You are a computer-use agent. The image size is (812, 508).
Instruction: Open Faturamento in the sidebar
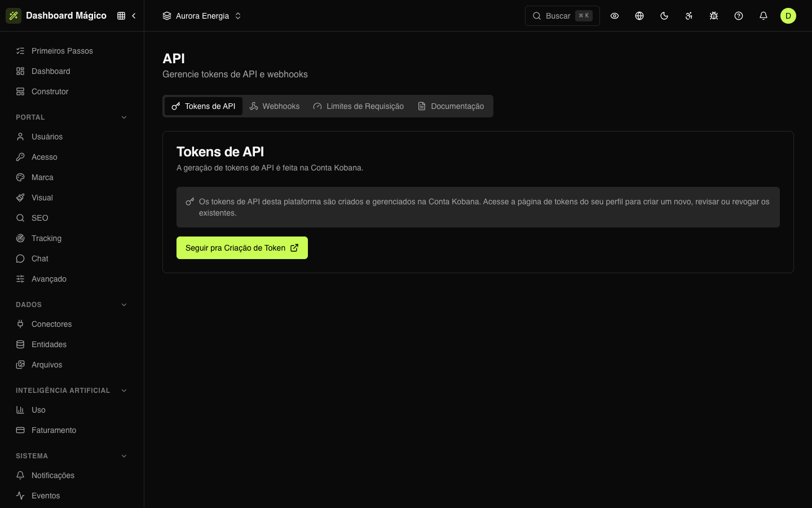[72, 430]
